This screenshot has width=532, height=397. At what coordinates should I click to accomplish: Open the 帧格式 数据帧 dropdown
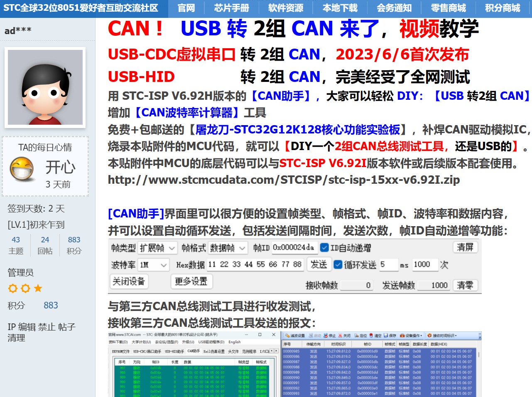coord(228,248)
